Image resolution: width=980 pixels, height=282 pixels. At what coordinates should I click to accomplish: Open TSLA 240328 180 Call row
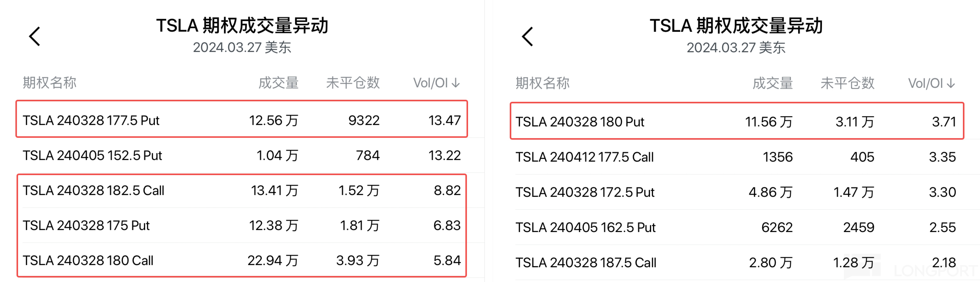point(88,261)
